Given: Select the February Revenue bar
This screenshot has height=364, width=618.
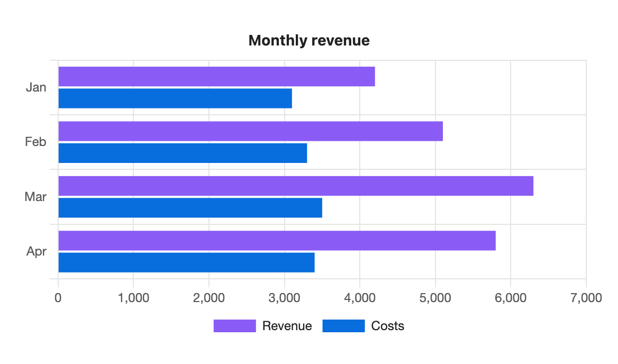Looking at the screenshot, I should [251, 131].
